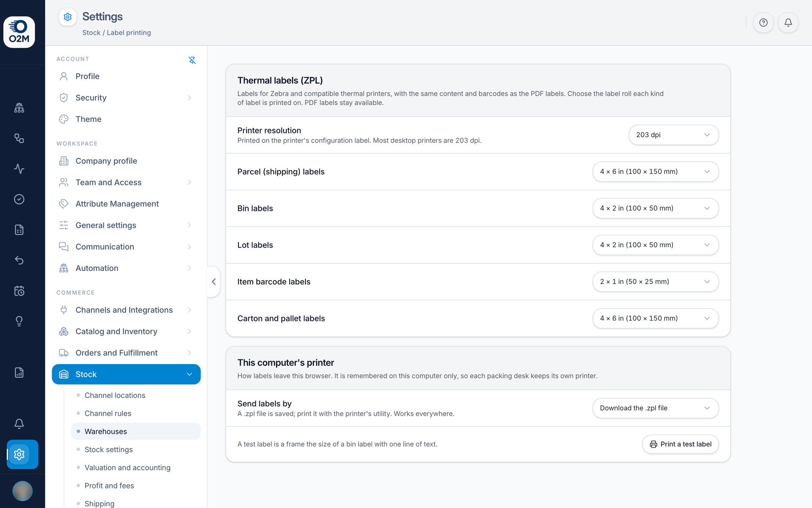Click the O2M logo

19,32
